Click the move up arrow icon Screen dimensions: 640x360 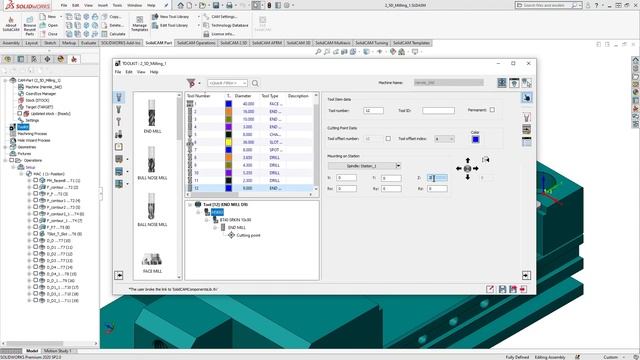468,160
